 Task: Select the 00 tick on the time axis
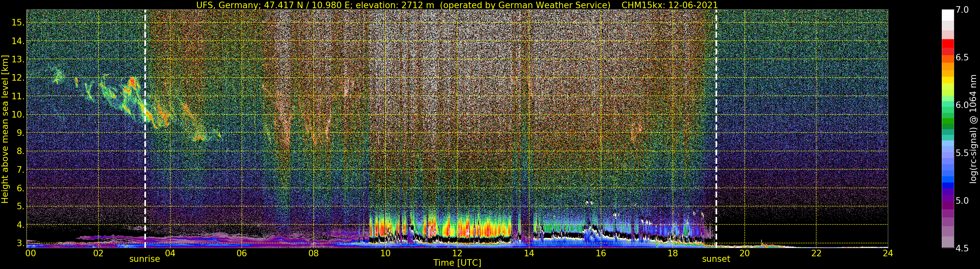click(30, 253)
